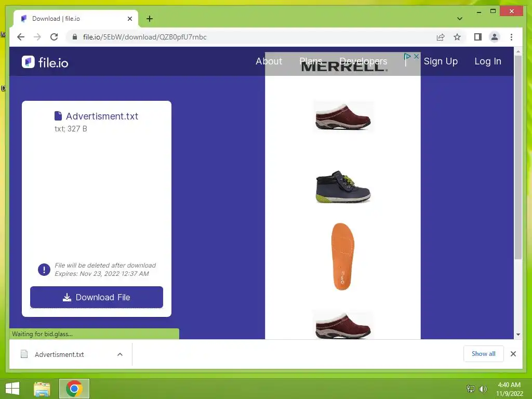532x399 pixels.
Task: Click the page vertical scrollbar thumb
Action: coord(518,157)
